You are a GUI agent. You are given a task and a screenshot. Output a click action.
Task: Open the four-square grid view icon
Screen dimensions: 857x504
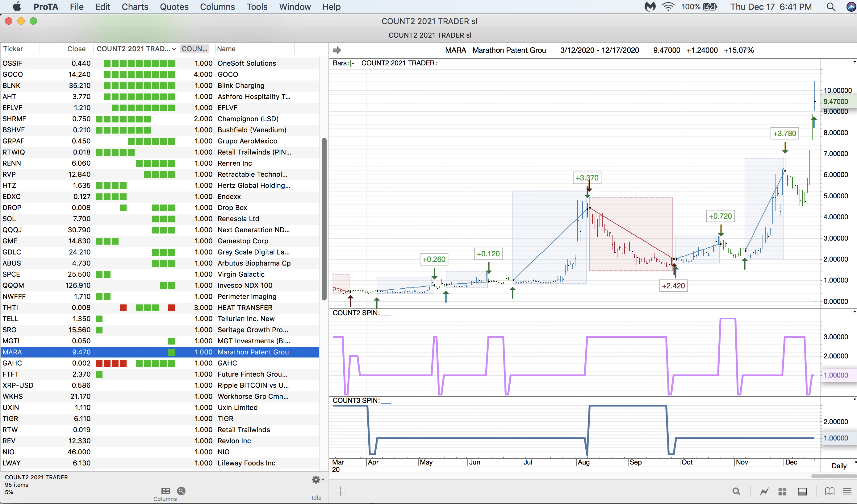pyautogui.click(x=782, y=491)
